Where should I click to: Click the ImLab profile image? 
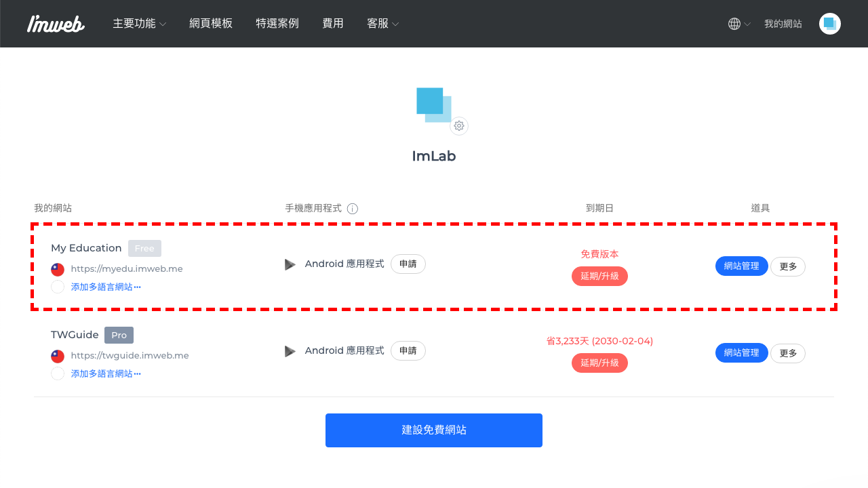point(434,105)
